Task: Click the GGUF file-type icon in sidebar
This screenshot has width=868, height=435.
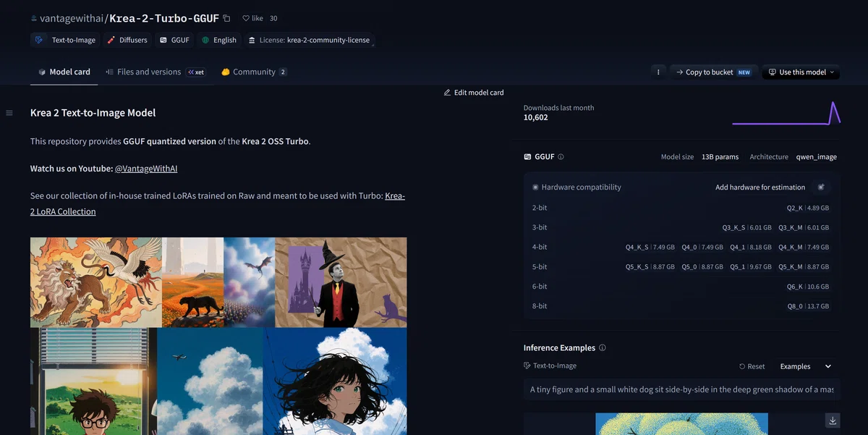Action: (527, 157)
